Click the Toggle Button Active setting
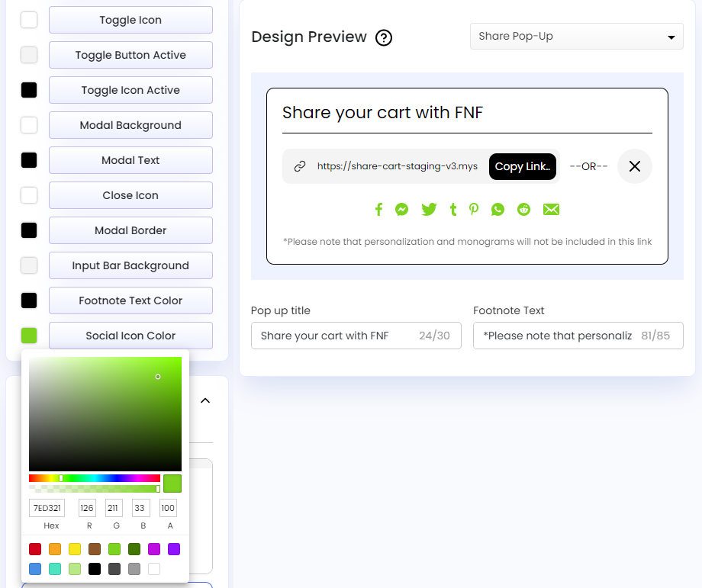This screenshot has height=588, width=702. 130,55
